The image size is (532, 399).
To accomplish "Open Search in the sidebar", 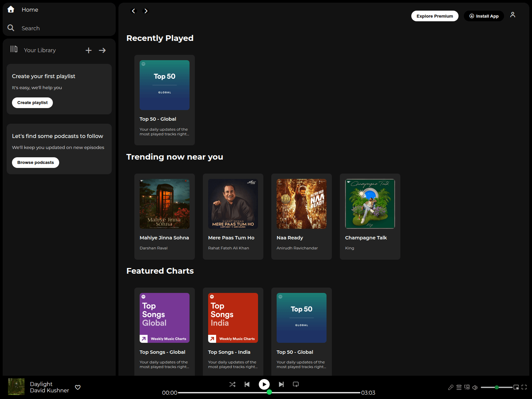I will pos(31,28).
